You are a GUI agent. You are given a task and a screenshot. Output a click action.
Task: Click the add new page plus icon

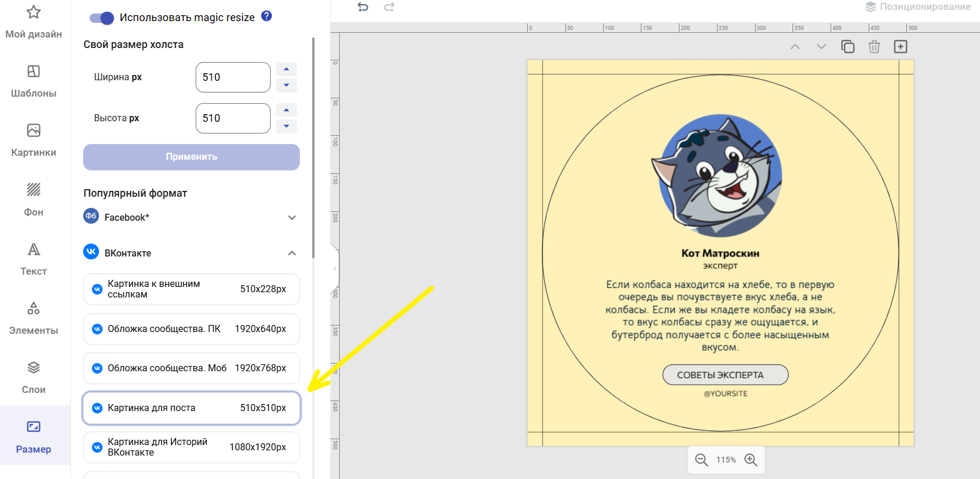click(x=900, y=47)
